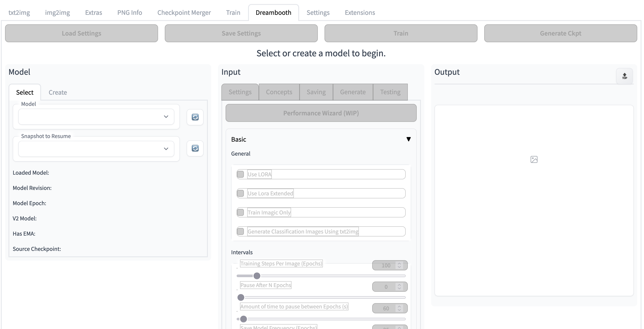Click image placeholder icon in Output panel

tap(534, 159)
